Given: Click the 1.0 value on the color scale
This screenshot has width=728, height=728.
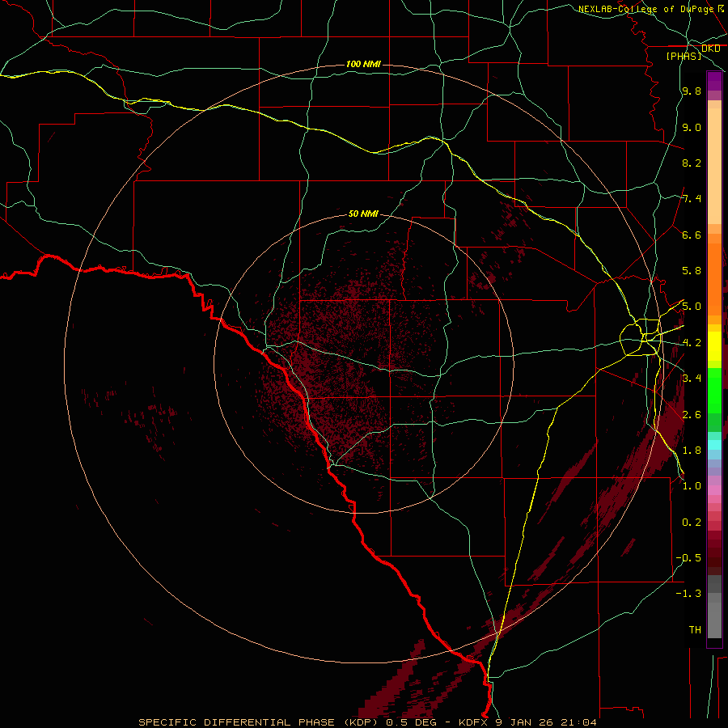Looking at the screenshot, I should 692,486.
